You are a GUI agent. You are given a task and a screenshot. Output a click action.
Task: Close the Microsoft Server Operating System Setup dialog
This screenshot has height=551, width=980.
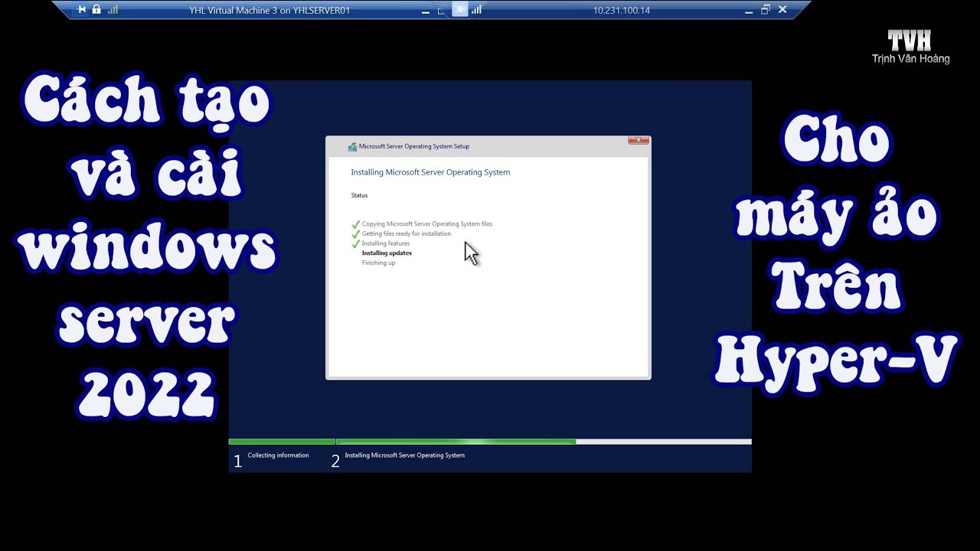(639, 140)
